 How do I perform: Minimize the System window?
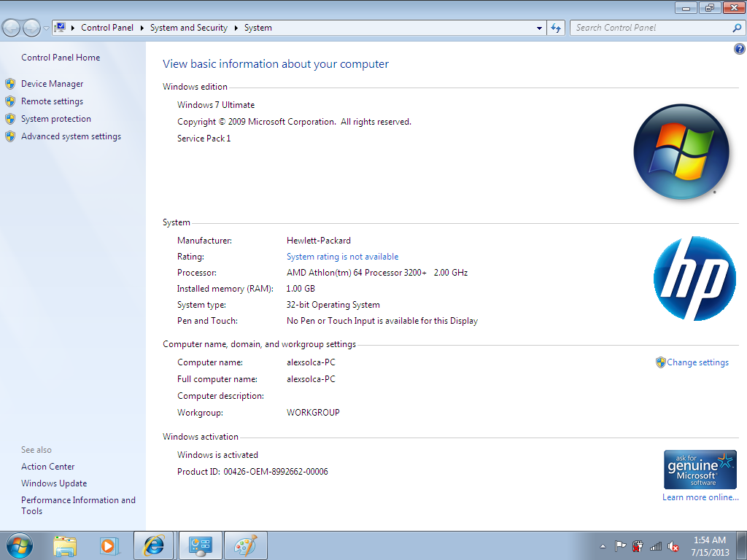(x=686, y=7)
